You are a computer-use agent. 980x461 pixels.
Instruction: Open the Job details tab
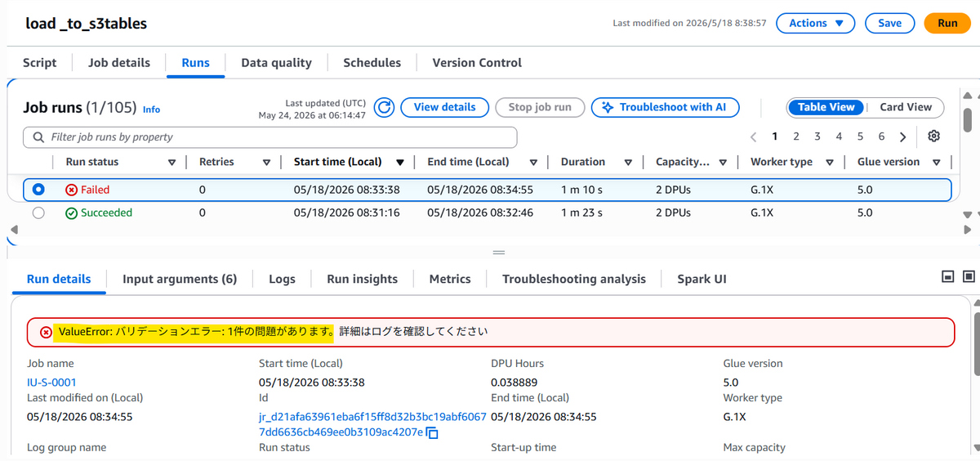(119, 62)
